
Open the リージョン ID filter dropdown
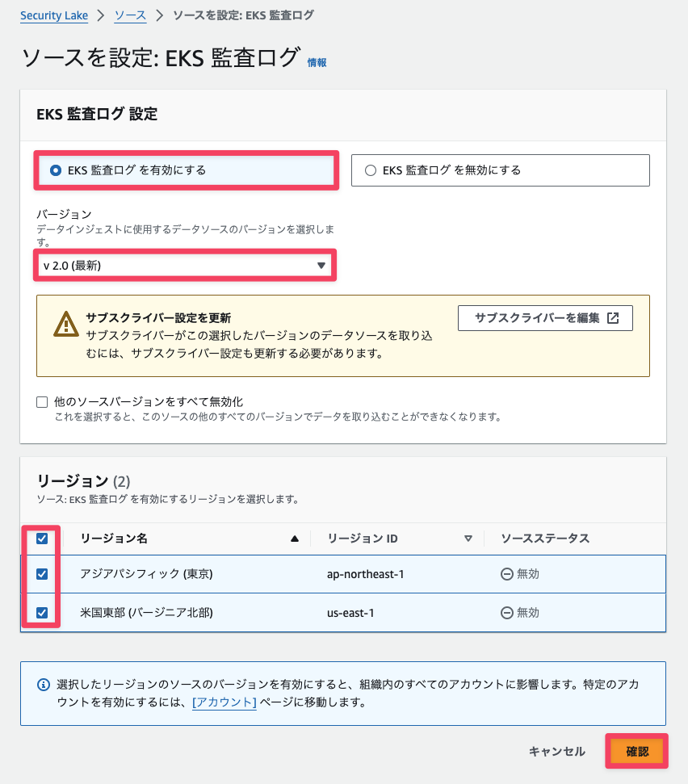[x=468, y=538]
